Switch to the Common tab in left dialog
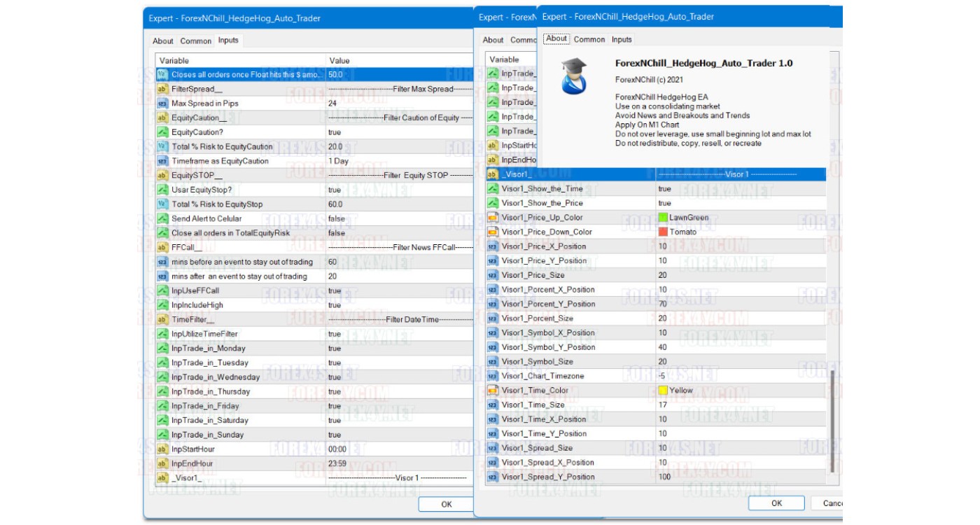 (195, 41)
